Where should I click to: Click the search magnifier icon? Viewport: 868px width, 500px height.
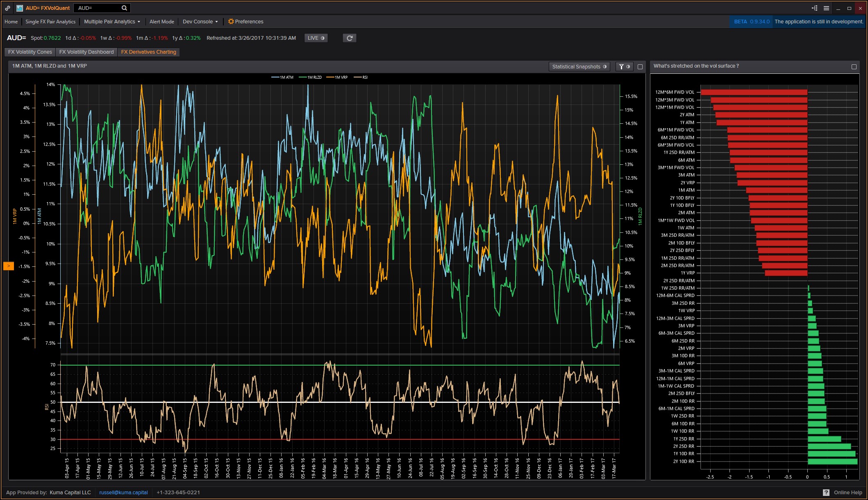(124, 8)
